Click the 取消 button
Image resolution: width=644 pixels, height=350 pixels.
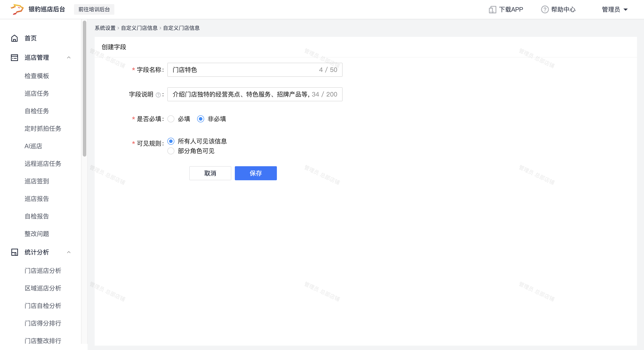[210, 173]
